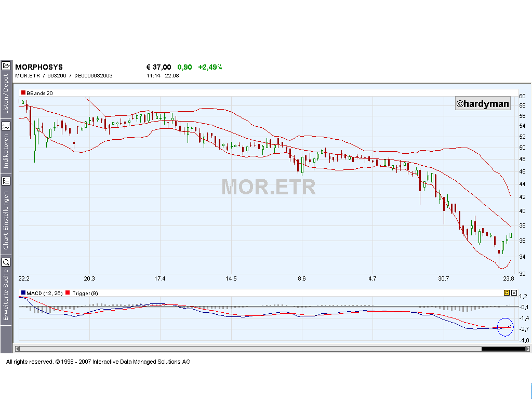Screen dimensions: 532x399
Task: Click the Chart Einstellungen list icon
Action: (x=6, y=181)
